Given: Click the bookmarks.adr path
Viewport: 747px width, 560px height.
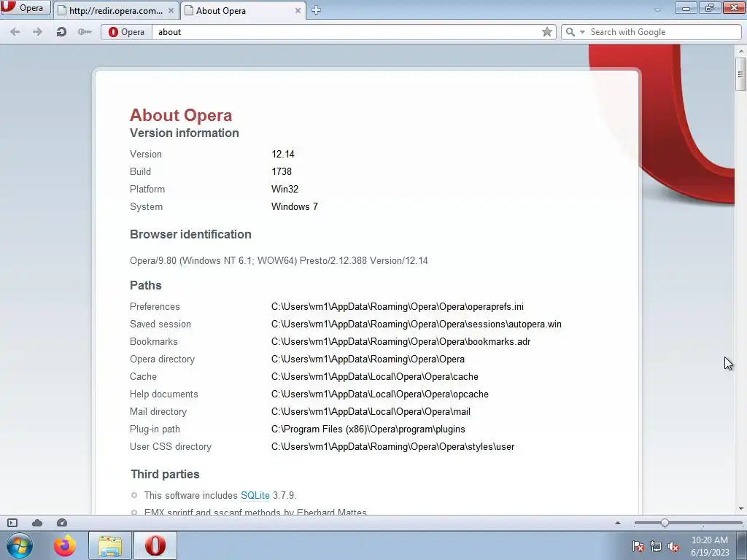Looking at the screenshot, I should (400, 341).
